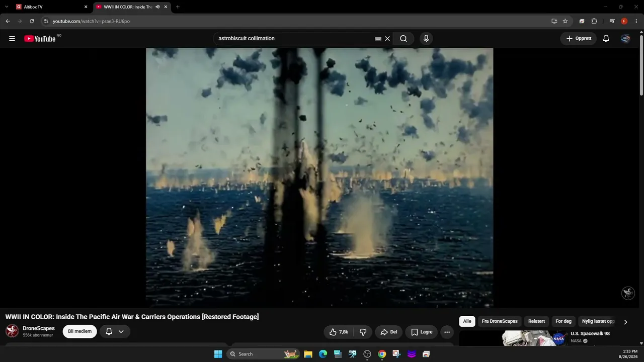This screenshot has width=644, height=362.
Task: Select the Relatert filter chip
Action: 536,321
